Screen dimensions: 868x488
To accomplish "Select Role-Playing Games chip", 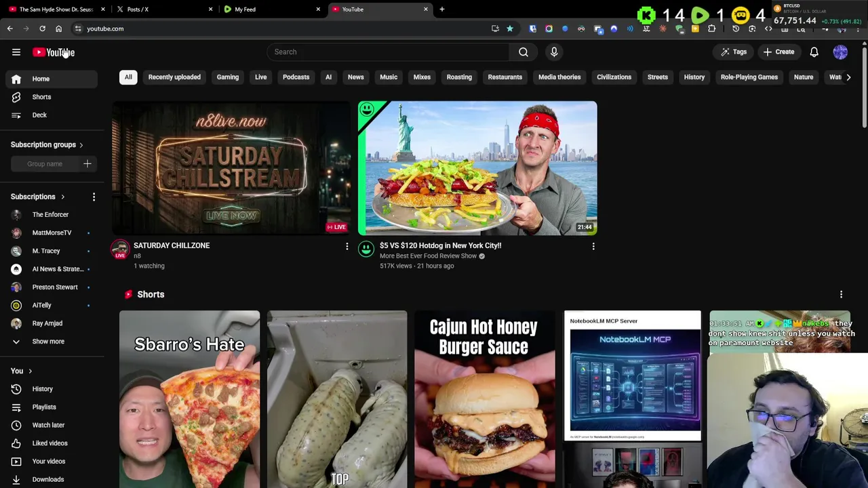I will click(749, 77).
